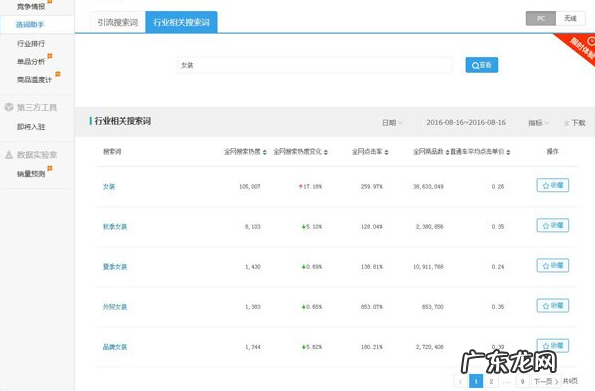Open 商品温度计 sidebar item
The height and width of the screenshot is (391, 595).
[x=34, y=79]
